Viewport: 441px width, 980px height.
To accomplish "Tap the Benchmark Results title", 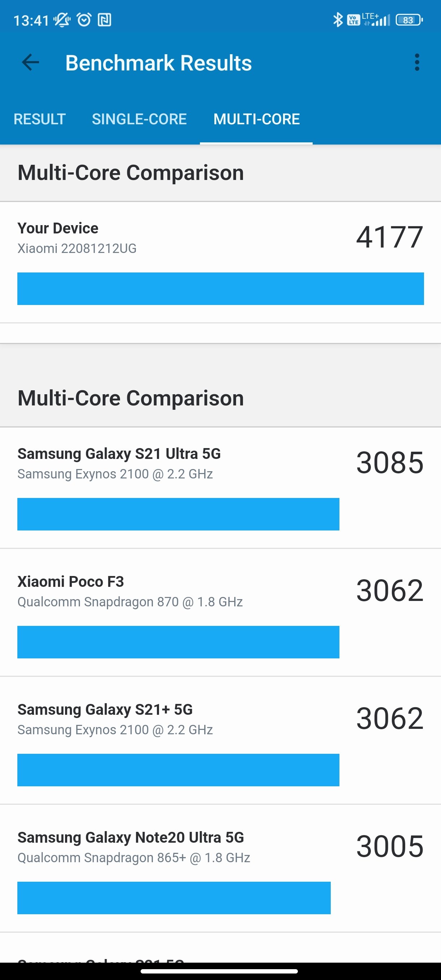I will pyautogui.click(x=158, y=63).
